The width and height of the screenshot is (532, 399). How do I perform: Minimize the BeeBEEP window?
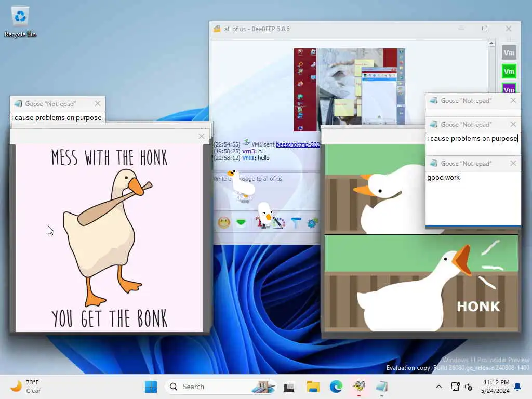(461, 29)
